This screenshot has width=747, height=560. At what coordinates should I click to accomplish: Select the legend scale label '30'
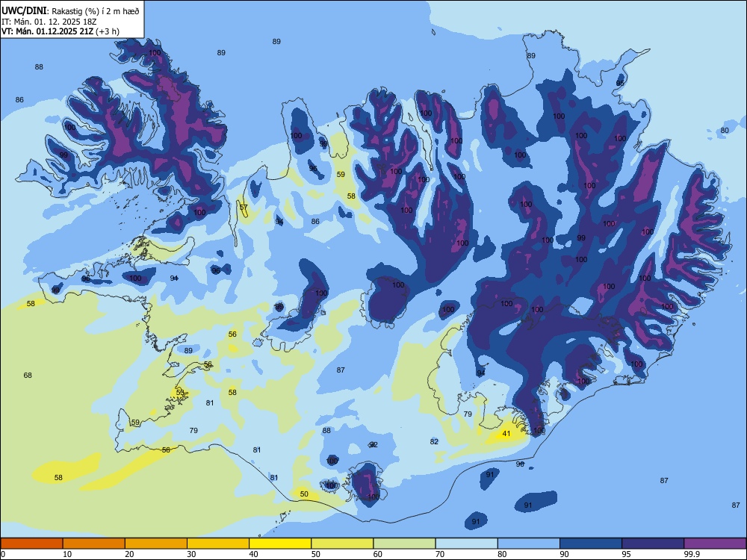click(x=191, y=554)
